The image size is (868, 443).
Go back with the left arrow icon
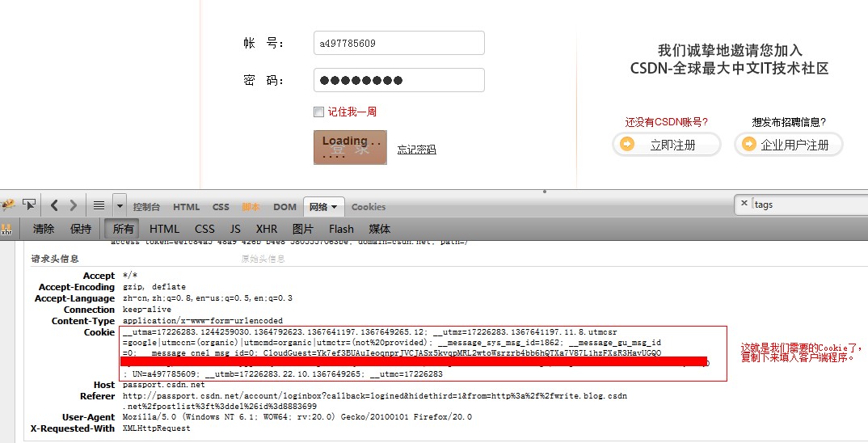click(x=53, y=205)
